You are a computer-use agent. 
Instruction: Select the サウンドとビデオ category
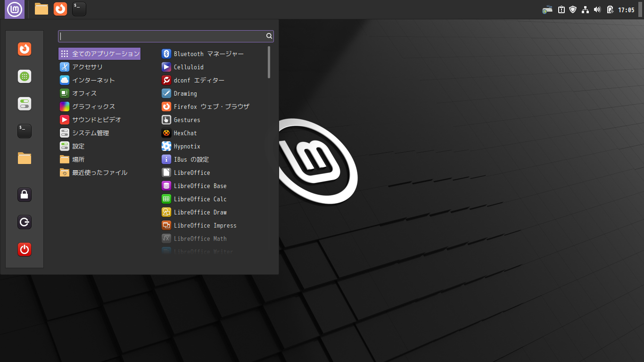[99, 120]
